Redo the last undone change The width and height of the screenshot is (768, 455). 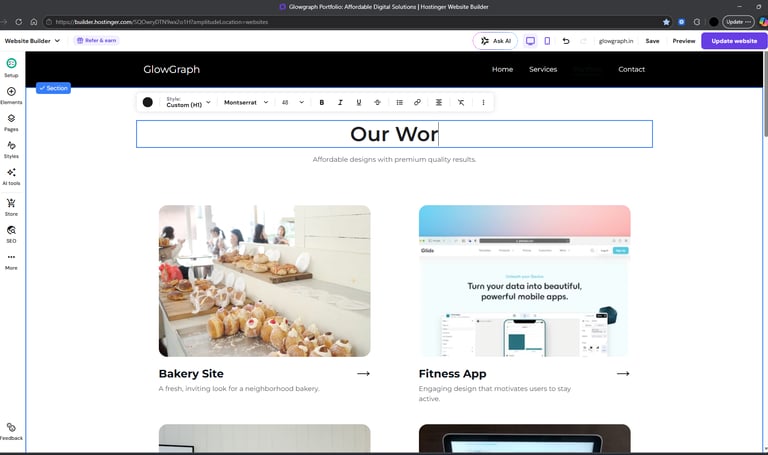click(583, 41)
